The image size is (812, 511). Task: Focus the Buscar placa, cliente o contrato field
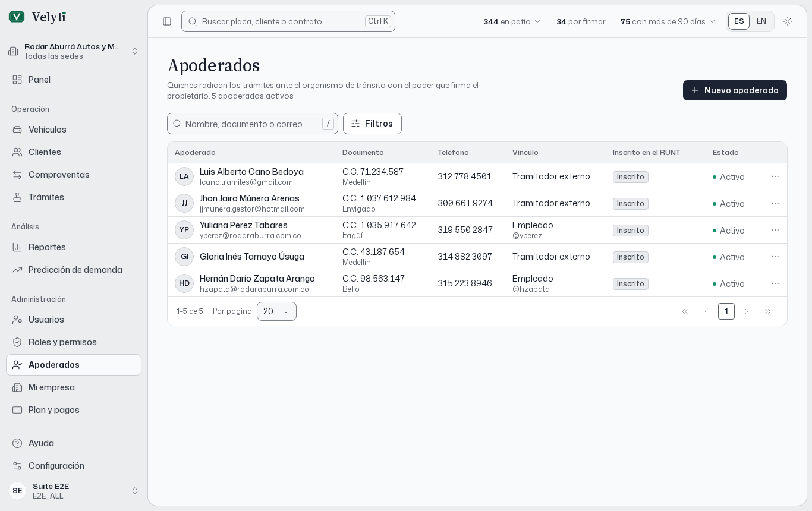point(288,21)
